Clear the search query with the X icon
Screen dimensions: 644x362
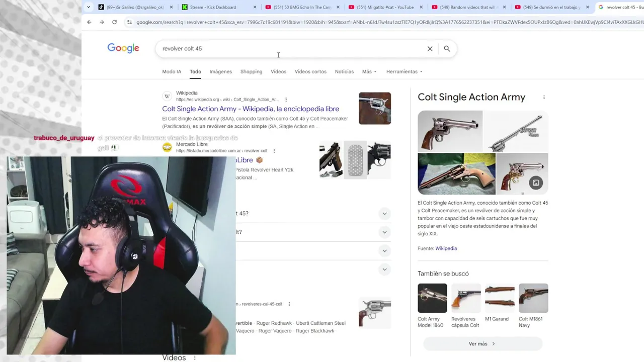pos(430,49)
